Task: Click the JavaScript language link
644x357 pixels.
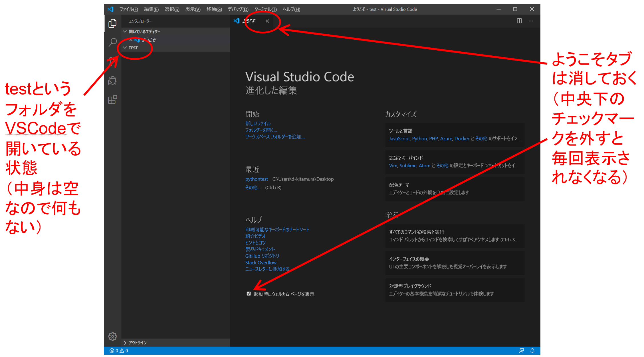Action: pos(399,139)
